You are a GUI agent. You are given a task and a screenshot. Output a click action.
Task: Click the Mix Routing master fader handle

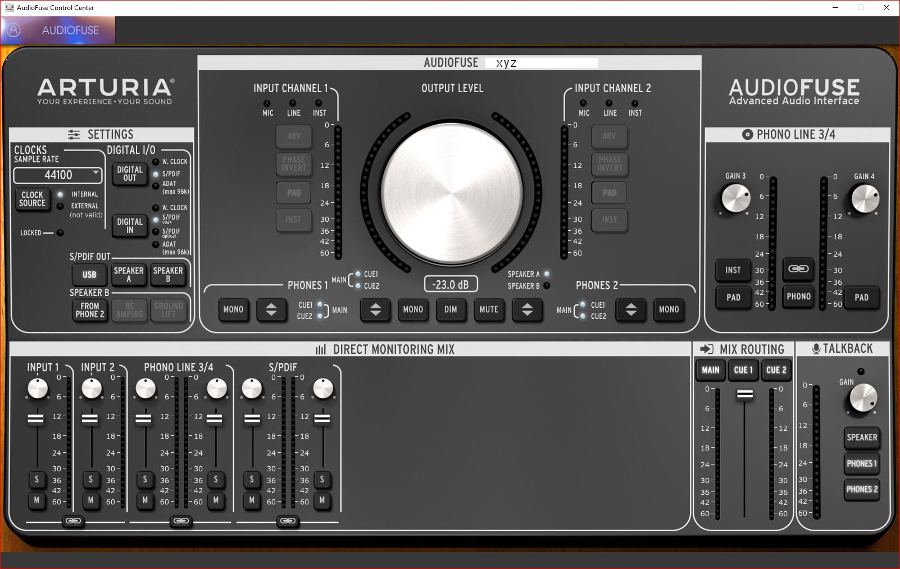tap(744, 394)
